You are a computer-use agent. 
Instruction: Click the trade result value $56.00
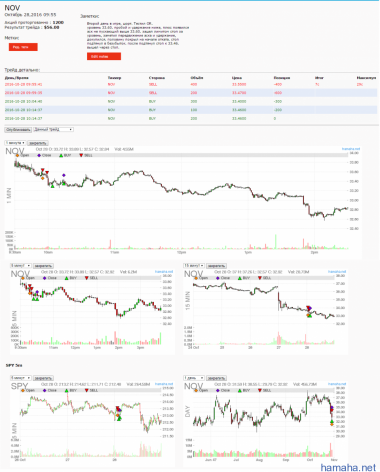52,27
